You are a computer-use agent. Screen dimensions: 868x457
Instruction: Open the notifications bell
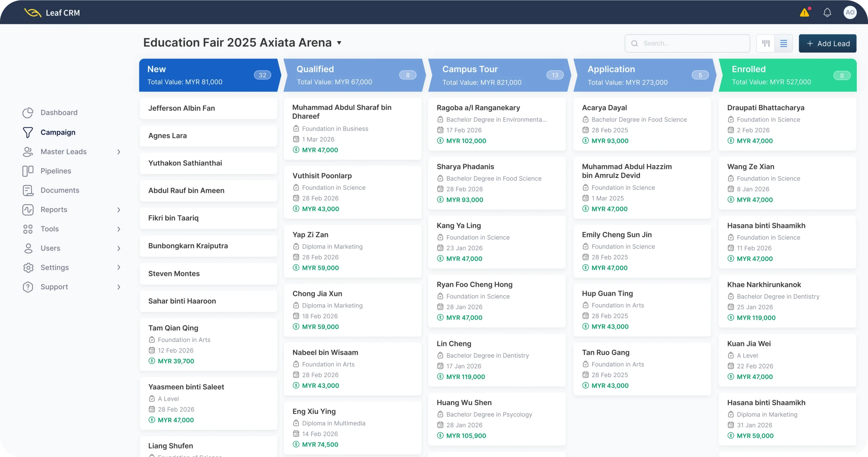click(827, 13)
